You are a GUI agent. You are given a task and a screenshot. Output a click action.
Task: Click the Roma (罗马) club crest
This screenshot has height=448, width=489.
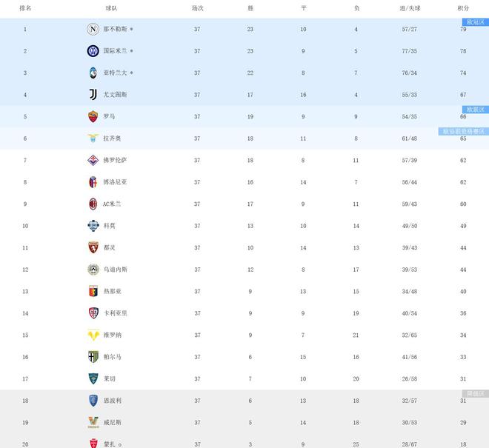93,116
